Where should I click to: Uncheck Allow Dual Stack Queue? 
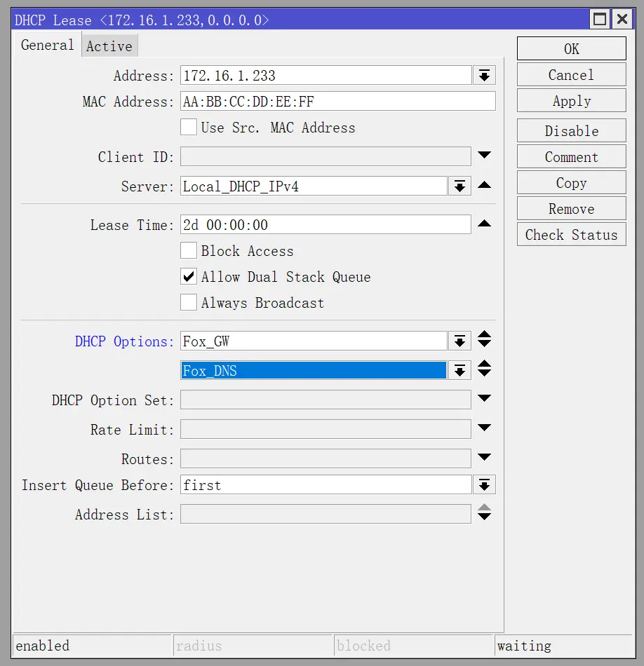tap(188, 276)
